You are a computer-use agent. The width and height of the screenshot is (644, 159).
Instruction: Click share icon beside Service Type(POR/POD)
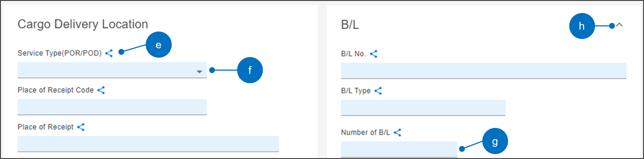tap(109, 53)
